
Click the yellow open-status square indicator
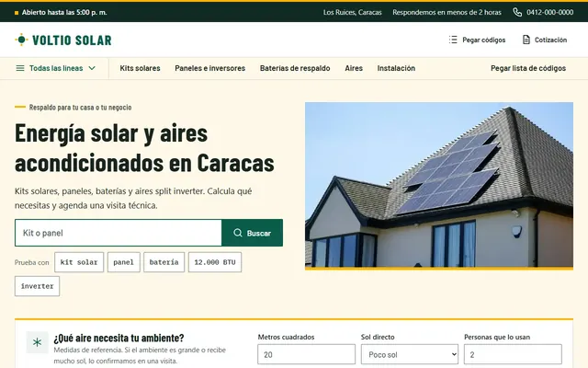(17, 13)
